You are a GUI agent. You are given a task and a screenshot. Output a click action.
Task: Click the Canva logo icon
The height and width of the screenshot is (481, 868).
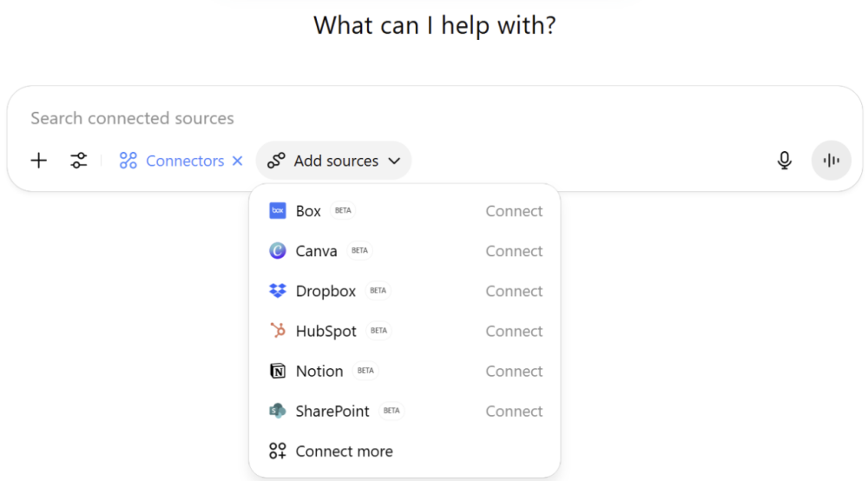(278, 251)
